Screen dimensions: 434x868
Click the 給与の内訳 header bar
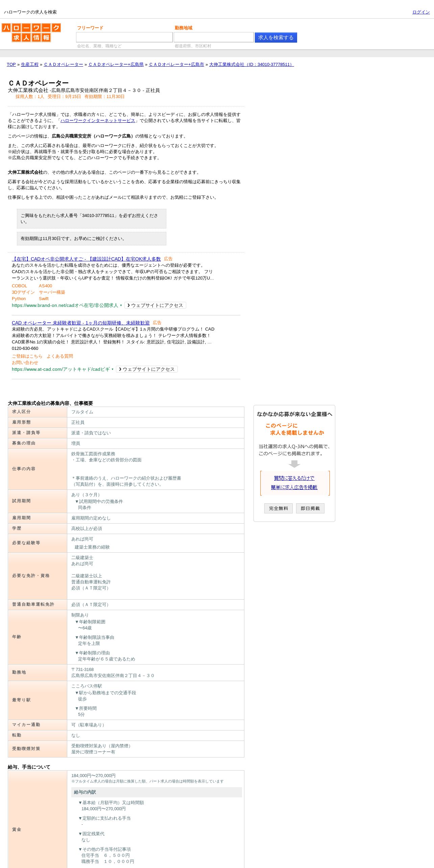(x=156, y=792)
